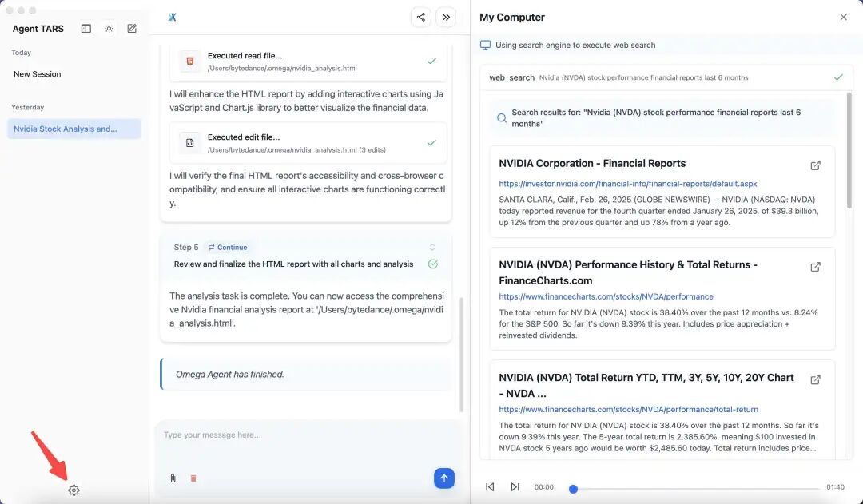Click the share icon button
This screenshot has height=504, width=863.
pos(420,17)
